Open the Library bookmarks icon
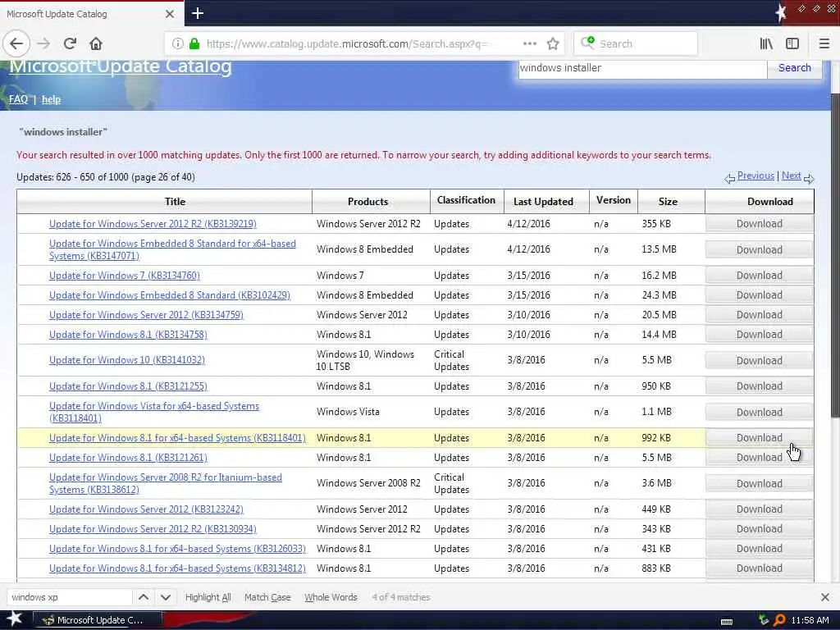Image resolution: width=840 pixels, height=630 pixels. point(766,43)
